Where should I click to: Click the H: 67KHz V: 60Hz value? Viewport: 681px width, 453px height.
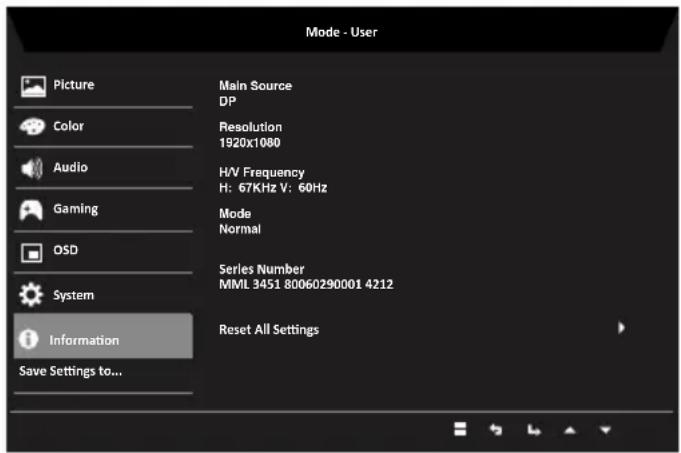point(273,188)
